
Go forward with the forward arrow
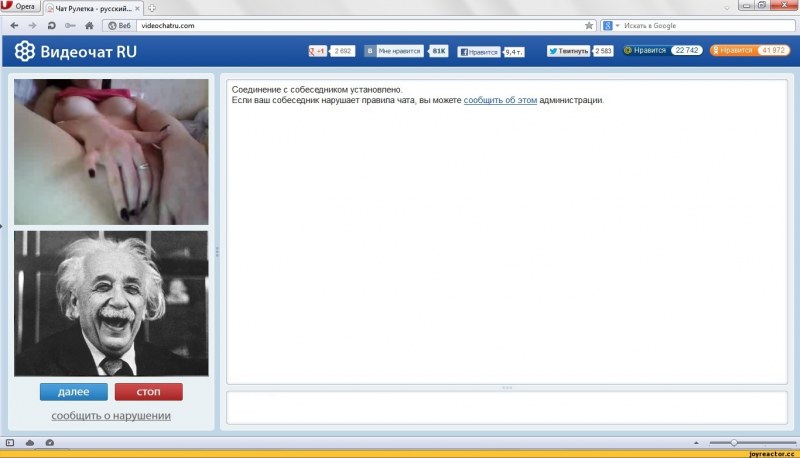pyautogui.click(x=32, y=26)
